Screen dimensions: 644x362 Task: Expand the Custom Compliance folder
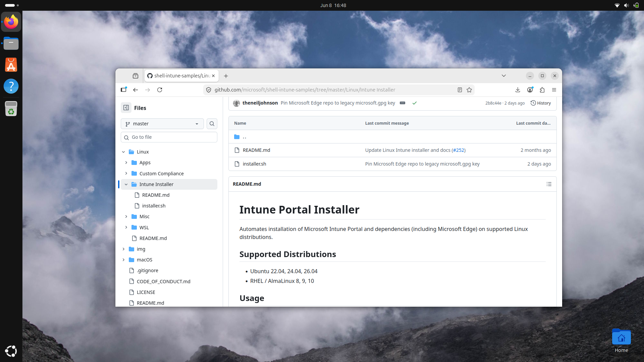(126, 174)
